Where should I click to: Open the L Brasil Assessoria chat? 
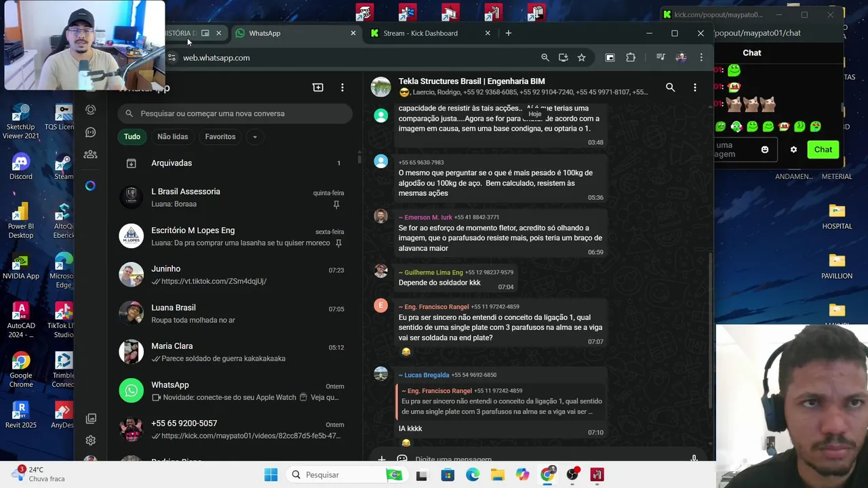tap(234, 197)
